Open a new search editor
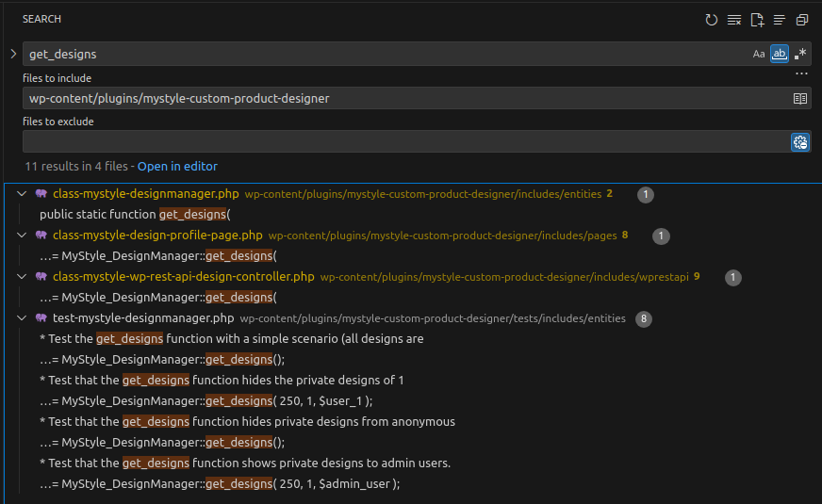 pyautogui.click(x=757, y=20)
